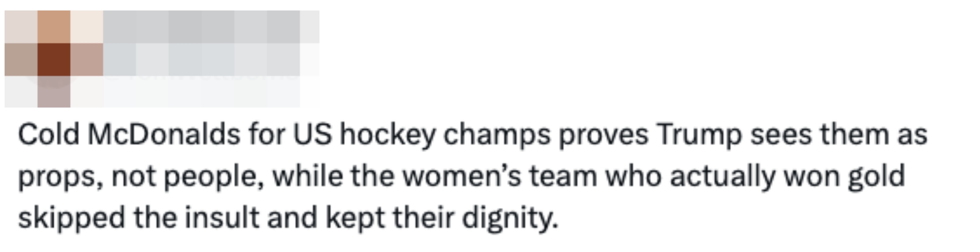Click the word "team" in the post
The image size is (980, 252).
pos(564,176)
